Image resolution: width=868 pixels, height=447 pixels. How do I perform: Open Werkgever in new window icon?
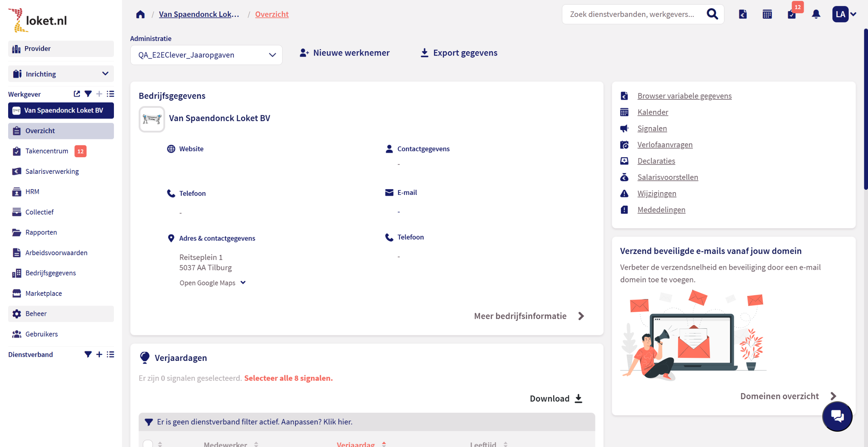pos(77,94)
